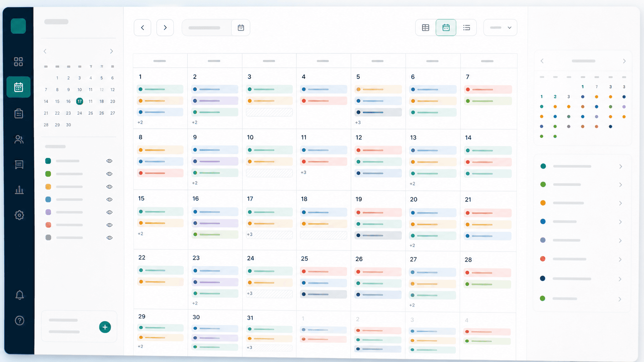Click the green plus add button

[x=105, y=327]
